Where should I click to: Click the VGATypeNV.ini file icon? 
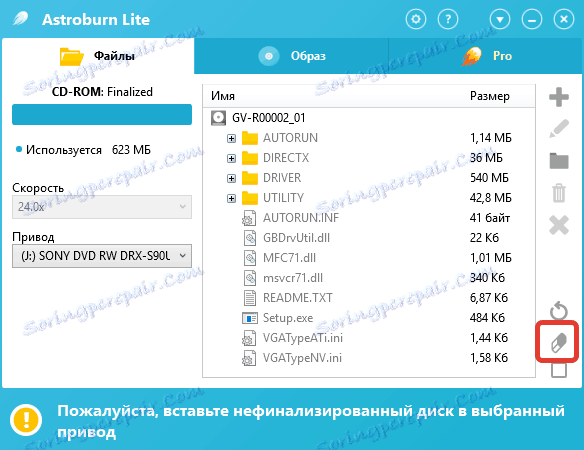pyautogui.click(x=249, y=358)
